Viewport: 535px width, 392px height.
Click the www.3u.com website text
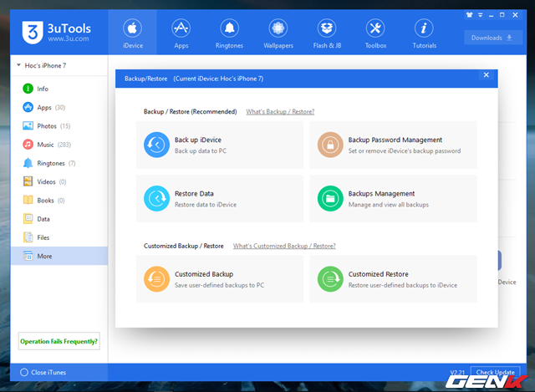click(69, 38)
